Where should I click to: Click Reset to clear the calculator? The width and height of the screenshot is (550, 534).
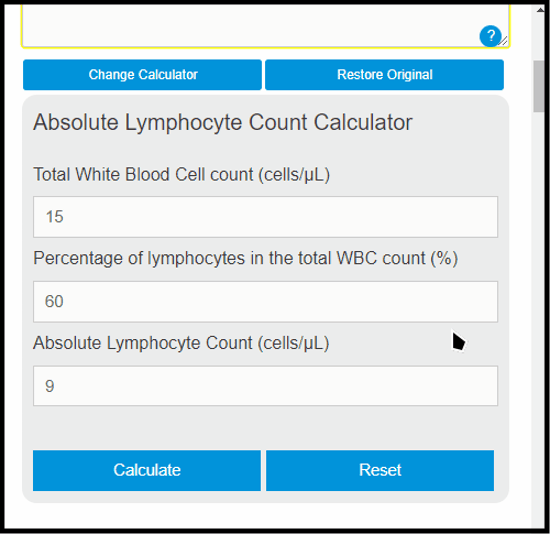(x=380, y=470)
